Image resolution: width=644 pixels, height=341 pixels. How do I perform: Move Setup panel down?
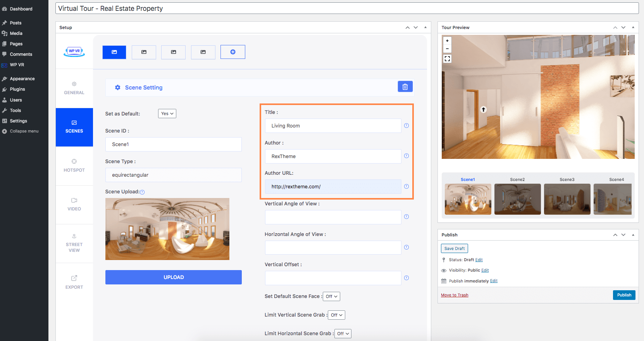[x=416, y=28]
